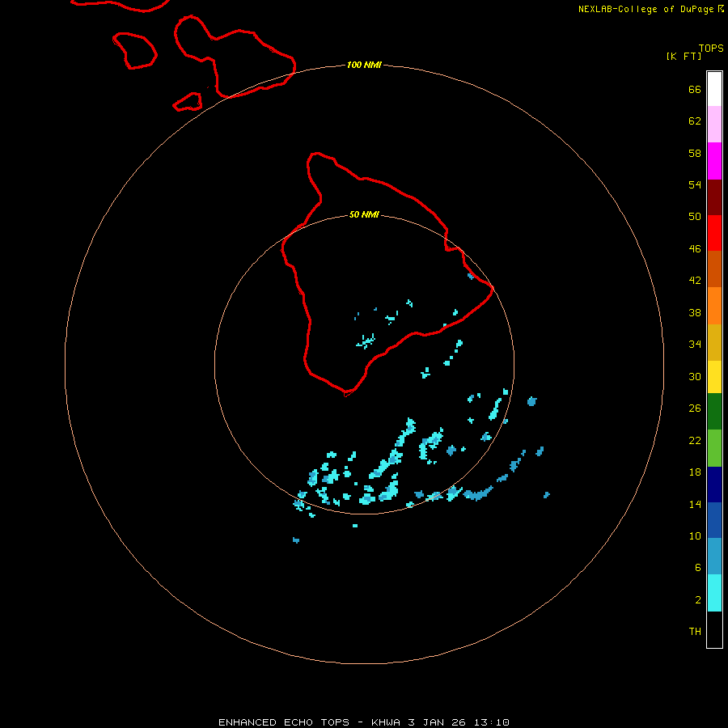Click the black TH threshold swatch
Image resolution: width=728 pixels, height=728 pixels.
tap(714, 629)
